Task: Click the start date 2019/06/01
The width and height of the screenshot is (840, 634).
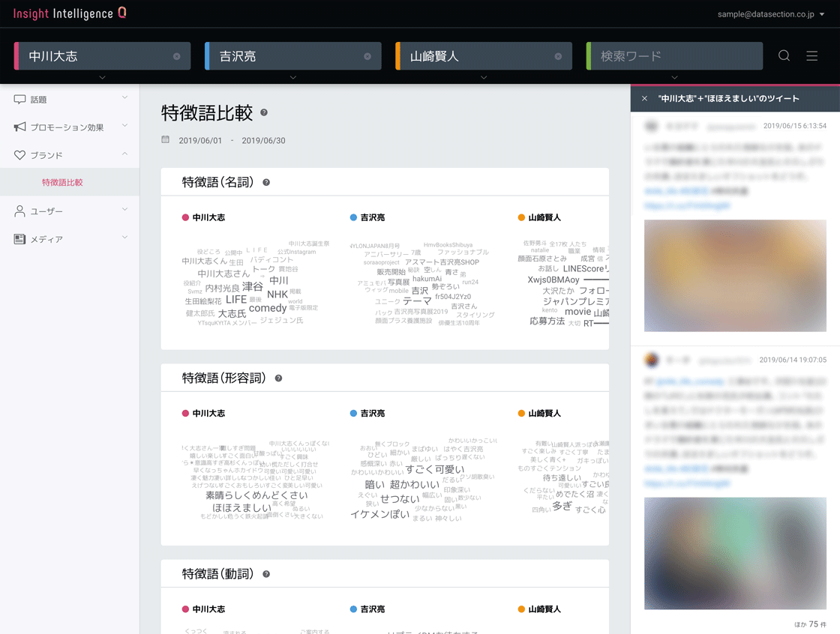Action: (x=200, y=140)
